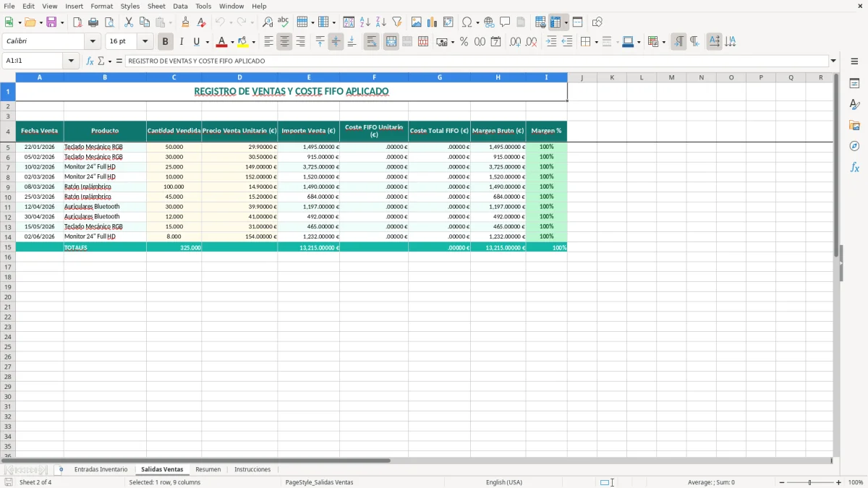This screenshot has height=488, width=868.
Task: Insert a comment
Action: click(505, 22)
